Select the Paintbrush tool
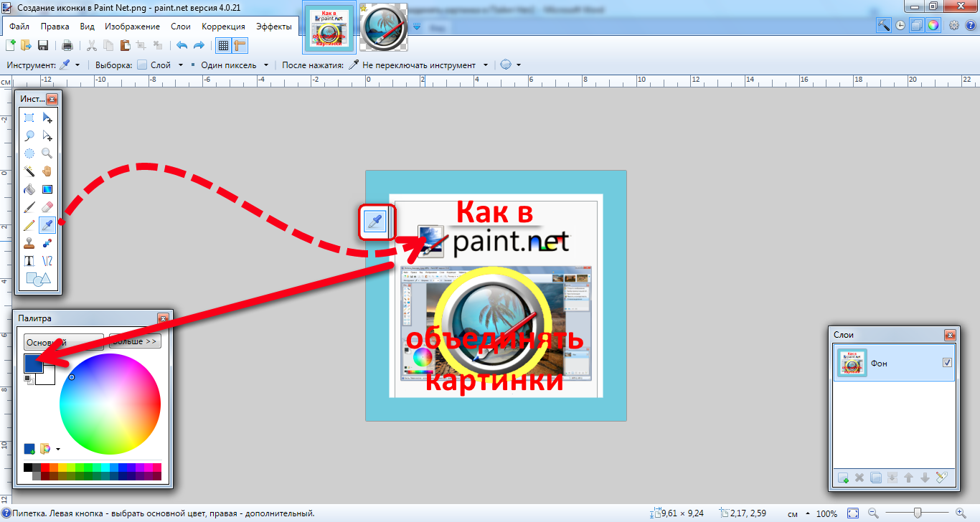980x522 pixels. point(29,207)
